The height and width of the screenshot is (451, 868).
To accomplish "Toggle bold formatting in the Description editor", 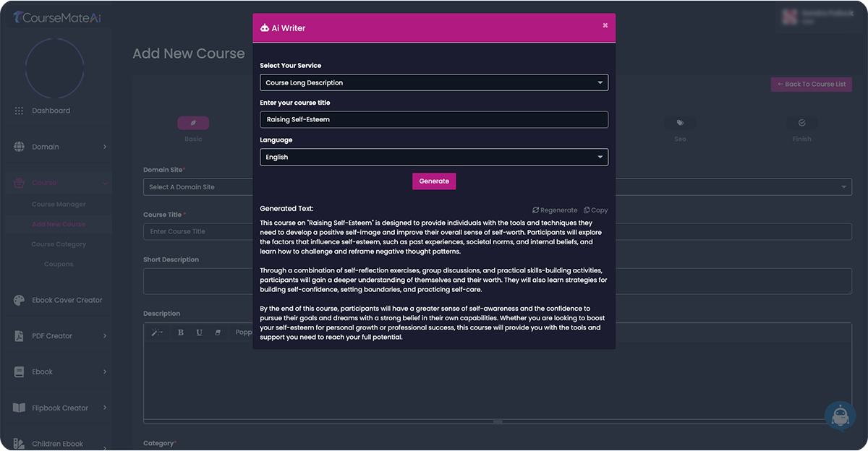I will tap(180, 332).
